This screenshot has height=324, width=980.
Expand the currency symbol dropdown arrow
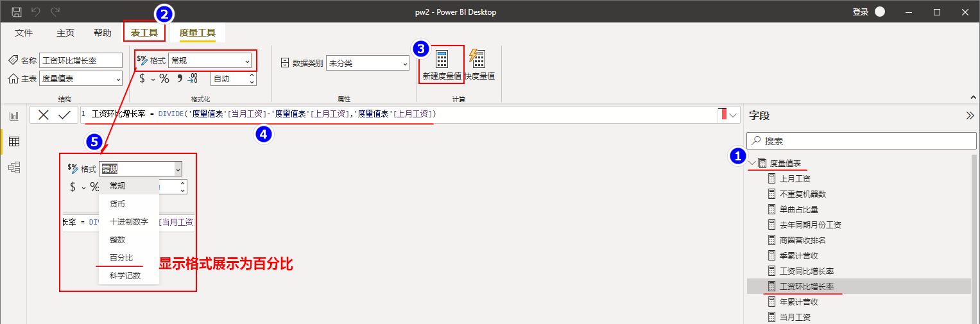tap(153, 79)
